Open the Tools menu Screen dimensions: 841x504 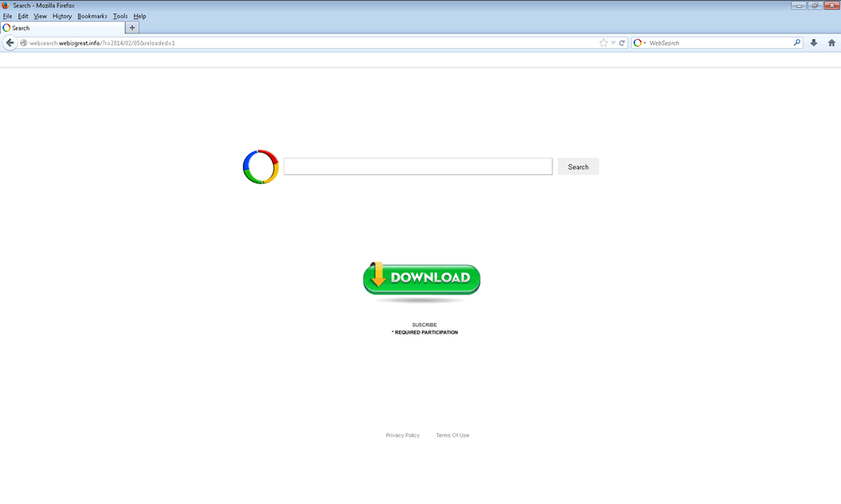coord(120,16)
